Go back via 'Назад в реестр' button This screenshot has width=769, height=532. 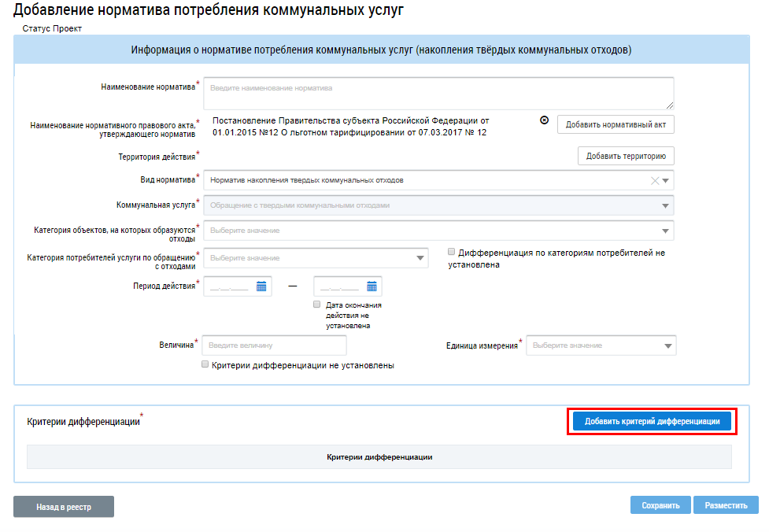64,507
